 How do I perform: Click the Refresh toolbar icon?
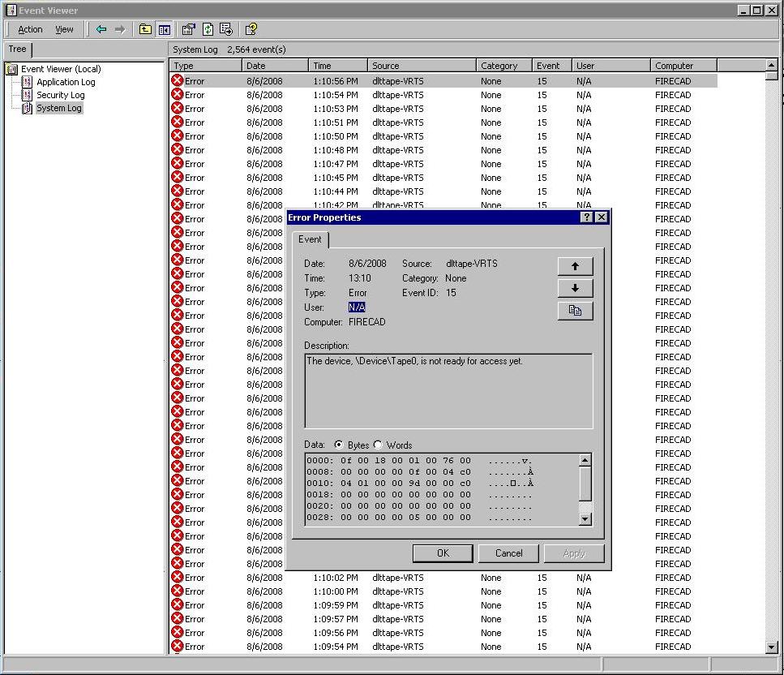click(208, 29)
